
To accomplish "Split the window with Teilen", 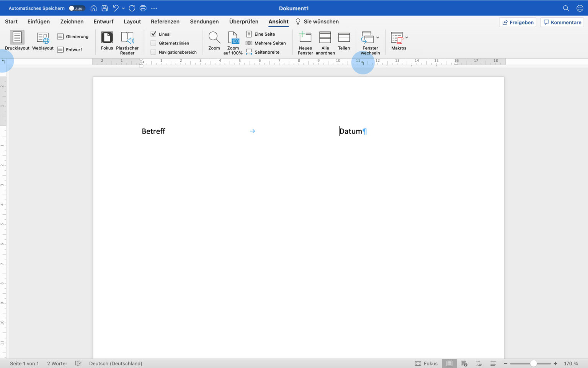I will pyautogui.click(x=344, y=38).
